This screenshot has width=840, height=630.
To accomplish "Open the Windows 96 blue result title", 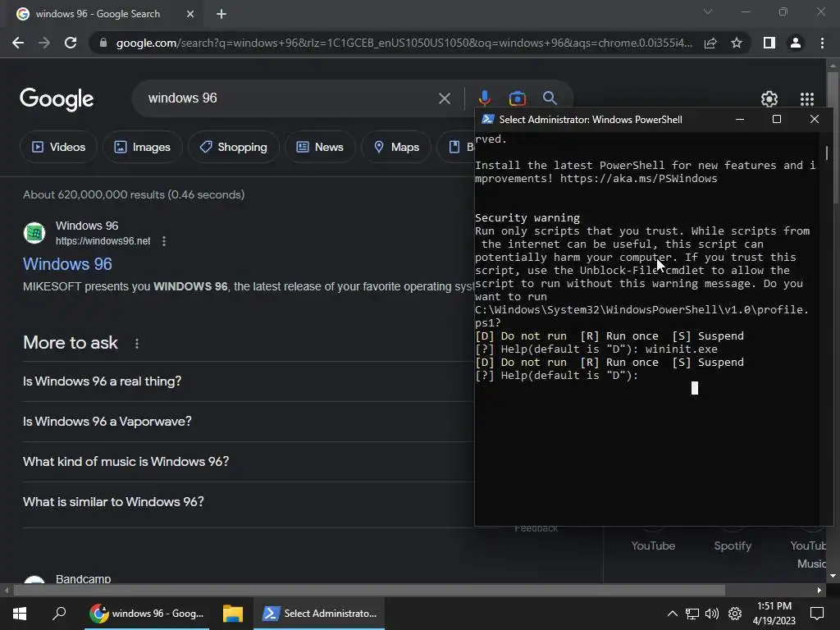I will (x=67, y=264).
